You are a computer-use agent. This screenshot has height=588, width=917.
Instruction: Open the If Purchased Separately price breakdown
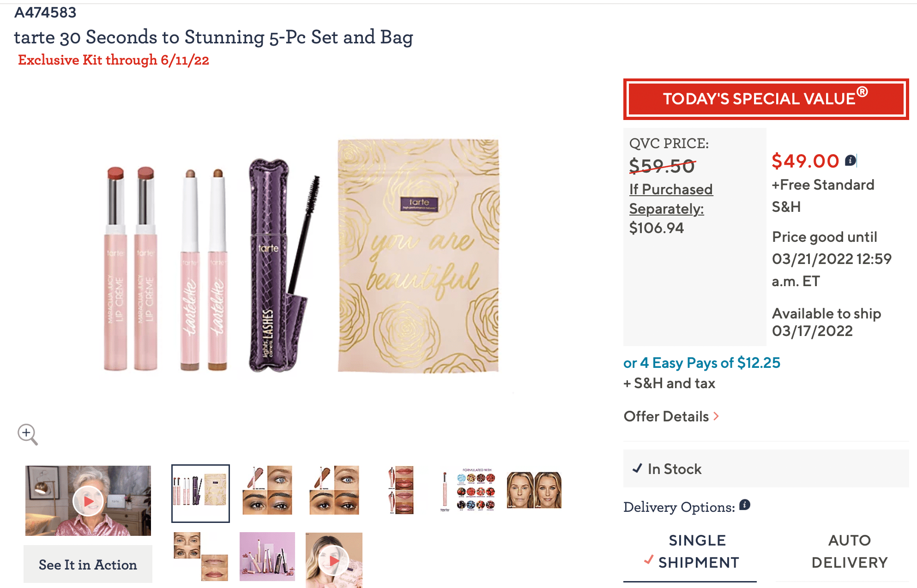point(671,198)
